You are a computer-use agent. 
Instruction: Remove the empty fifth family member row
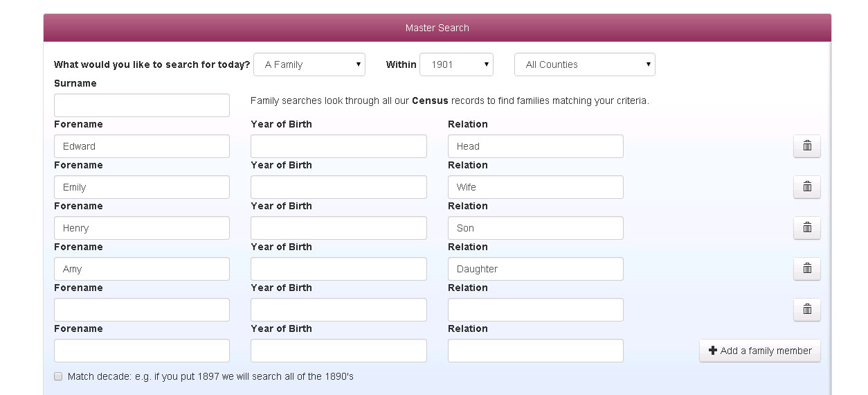tap(806, 310)
